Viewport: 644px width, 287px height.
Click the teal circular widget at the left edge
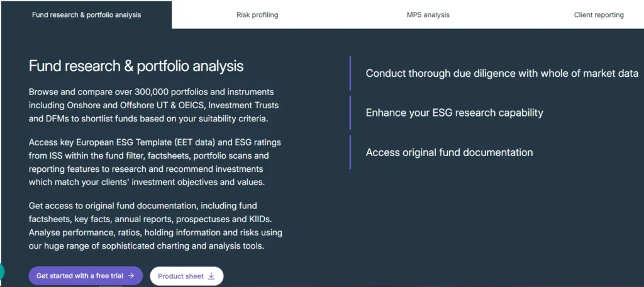(1, 271)
